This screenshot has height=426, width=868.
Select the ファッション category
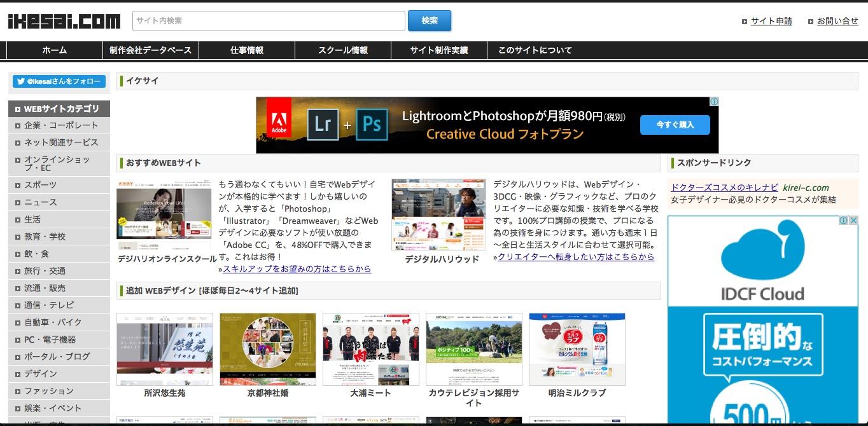tap(59, 391)
